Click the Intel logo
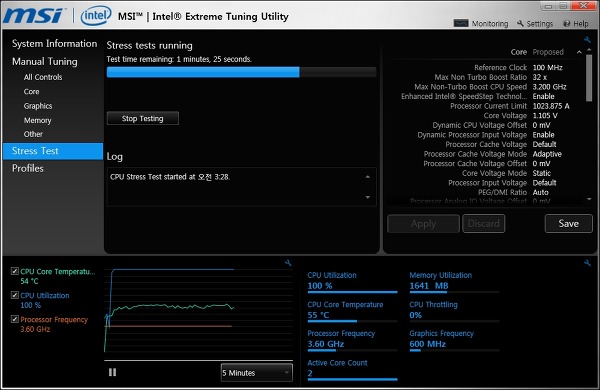 (96, 16)
